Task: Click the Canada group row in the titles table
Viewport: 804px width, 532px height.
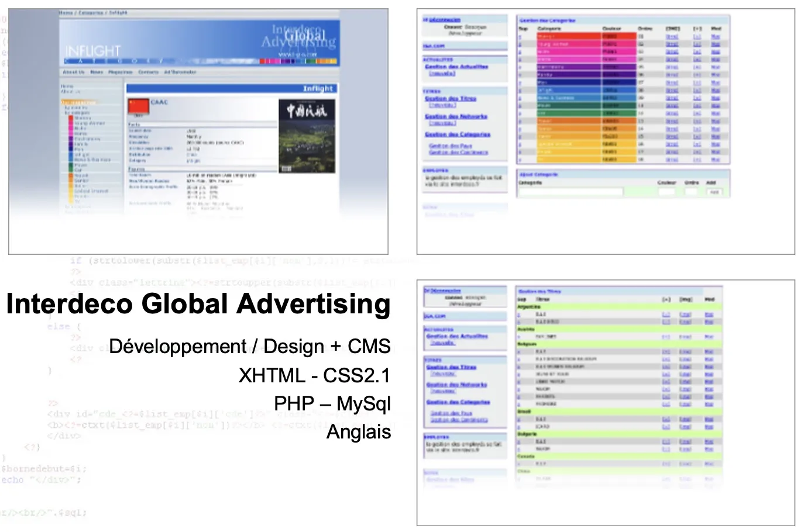Action: coord(619,457)
